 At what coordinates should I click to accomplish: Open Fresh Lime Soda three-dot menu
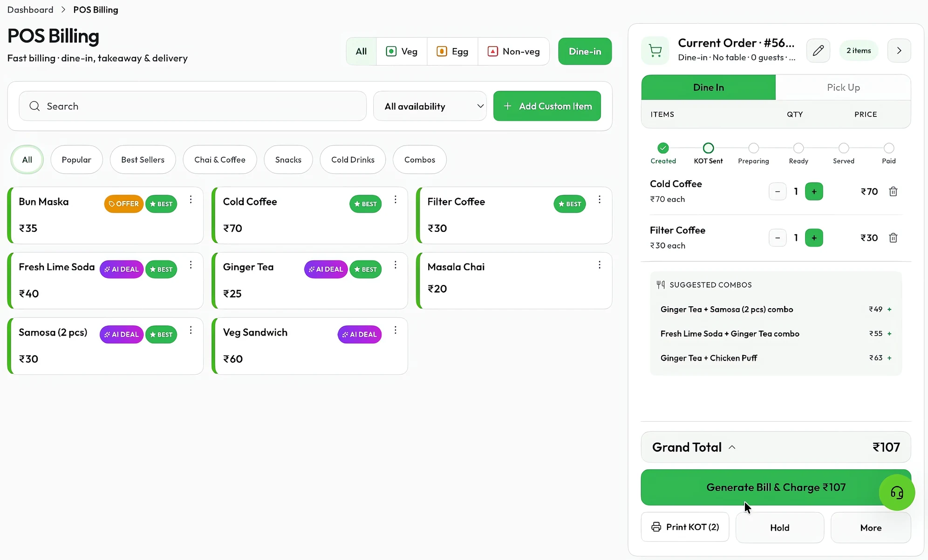[x=191, y=265]
